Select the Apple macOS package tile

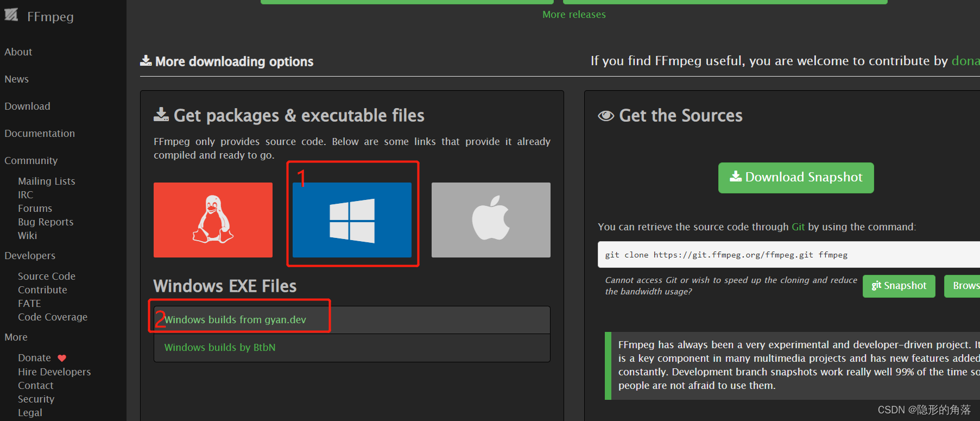pos(491,220)
